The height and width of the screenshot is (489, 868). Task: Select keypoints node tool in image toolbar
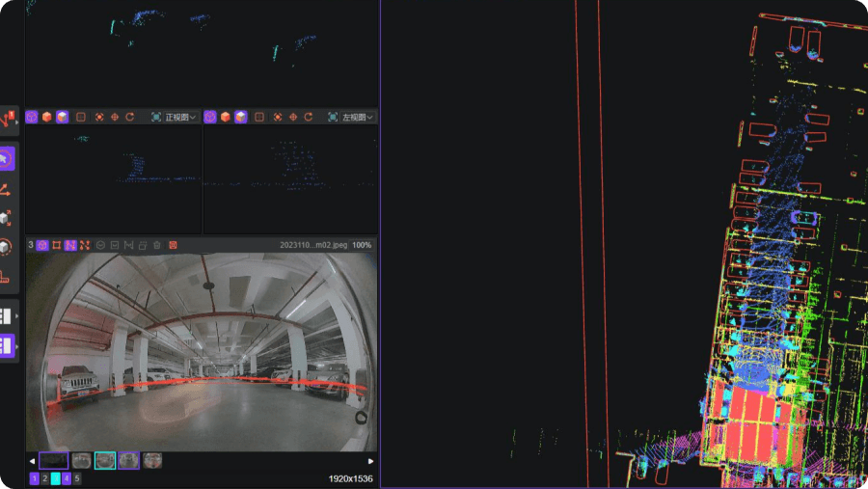tap(85, 245)
